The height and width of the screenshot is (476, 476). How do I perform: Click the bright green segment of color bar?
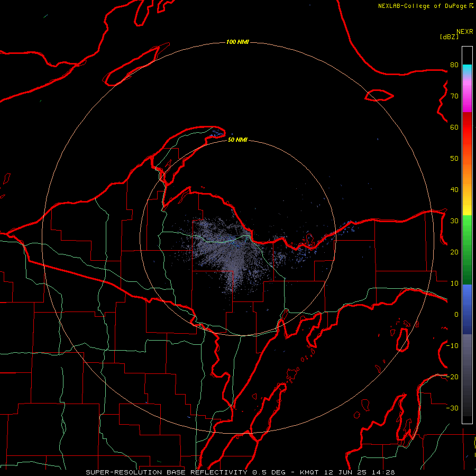tap(467, 225)
